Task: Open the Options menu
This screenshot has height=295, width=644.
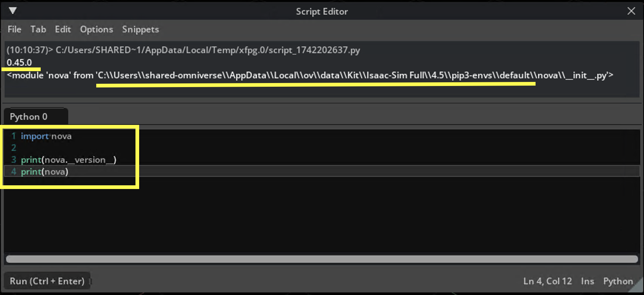Action: point(96,29)
